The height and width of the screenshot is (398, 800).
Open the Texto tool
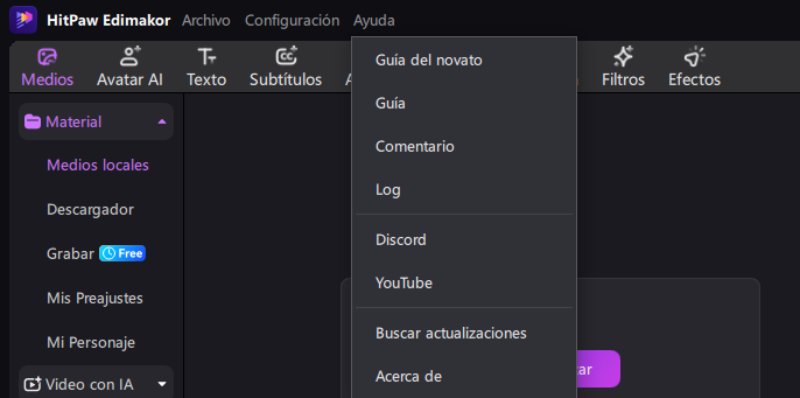pyautogui.click(x=206, y=67)
